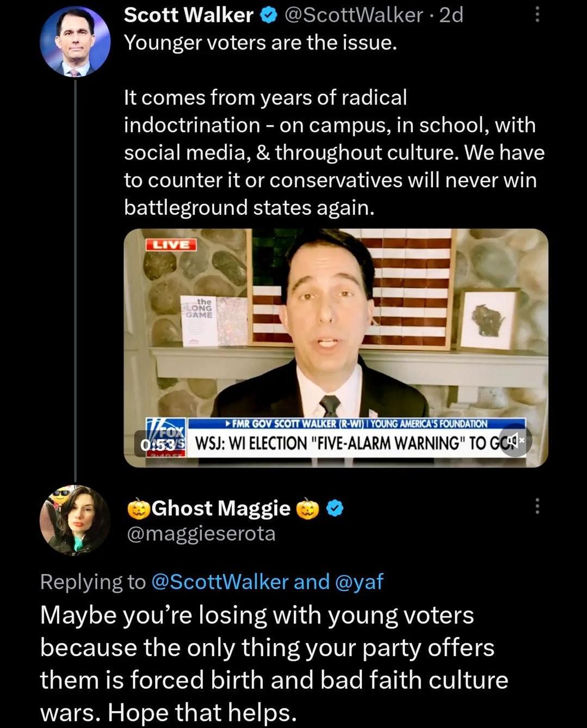Click the pumpkin emoji in Ghost Maggie's name
The height and width of the screenshot is (728, 587).
pyautogui.click(x=140, y=508)
